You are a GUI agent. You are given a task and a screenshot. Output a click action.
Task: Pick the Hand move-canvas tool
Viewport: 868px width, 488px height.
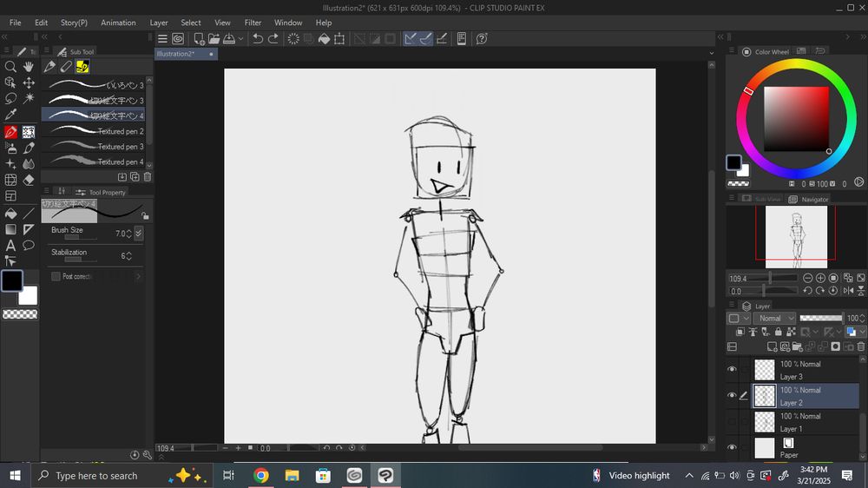coord(29,67)
